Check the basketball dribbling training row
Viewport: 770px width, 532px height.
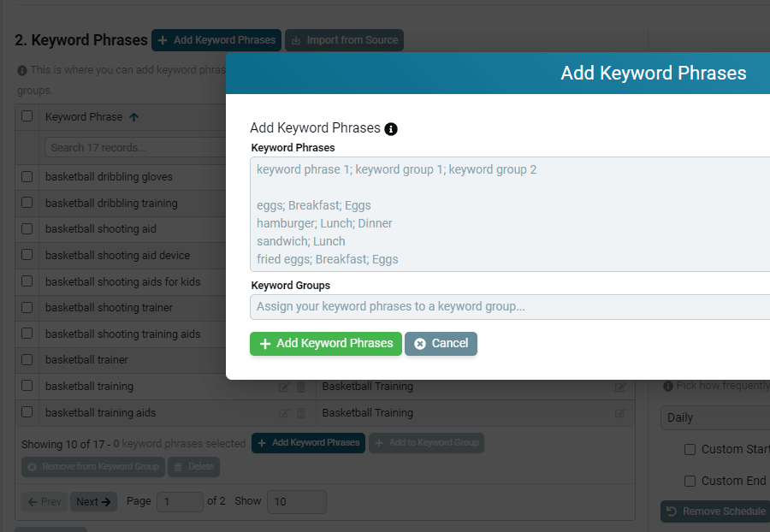pos(27,202)
